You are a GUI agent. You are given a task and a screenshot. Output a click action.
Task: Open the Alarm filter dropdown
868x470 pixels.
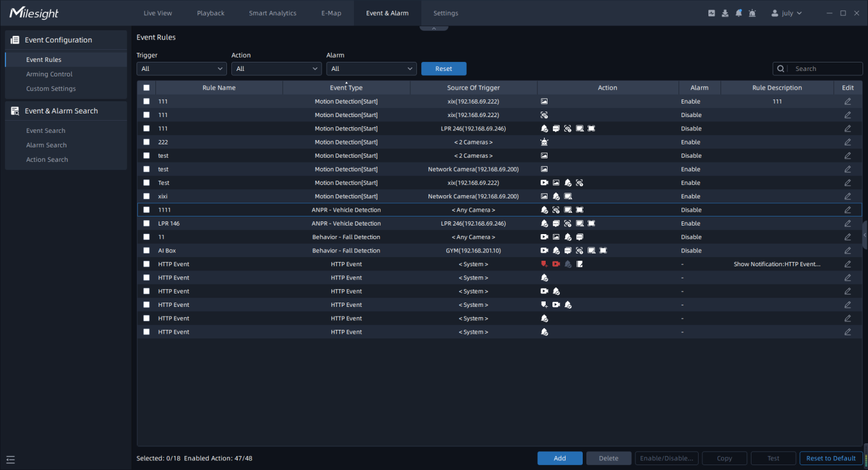(371, 69)
